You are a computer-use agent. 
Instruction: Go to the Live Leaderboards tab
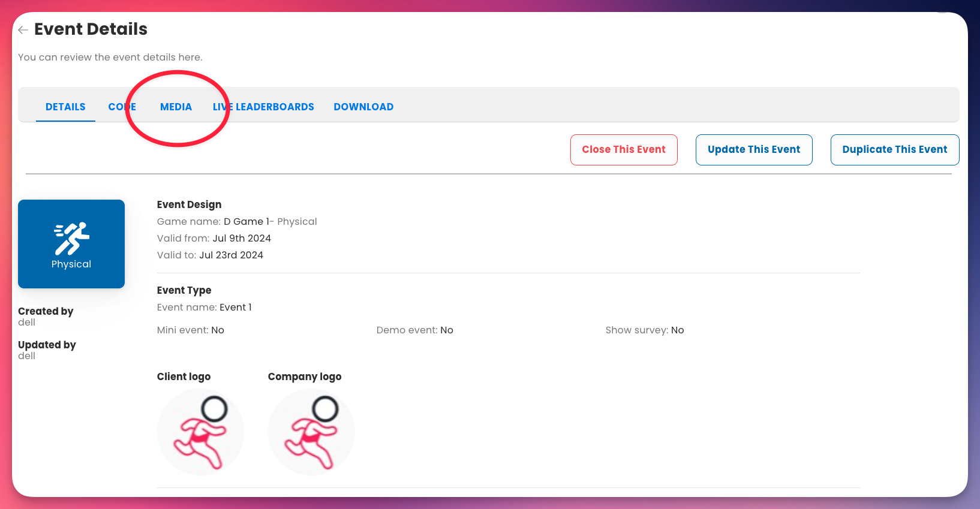point(263,107)
